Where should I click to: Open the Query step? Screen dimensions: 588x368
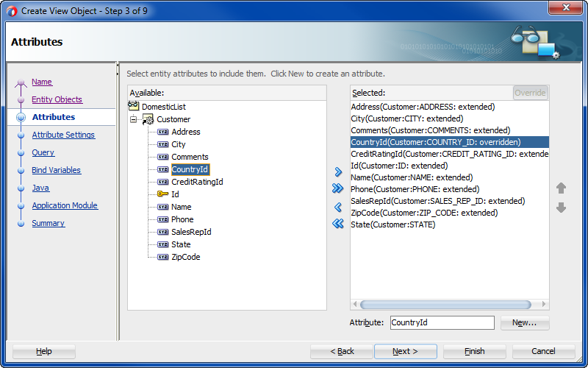43,152
